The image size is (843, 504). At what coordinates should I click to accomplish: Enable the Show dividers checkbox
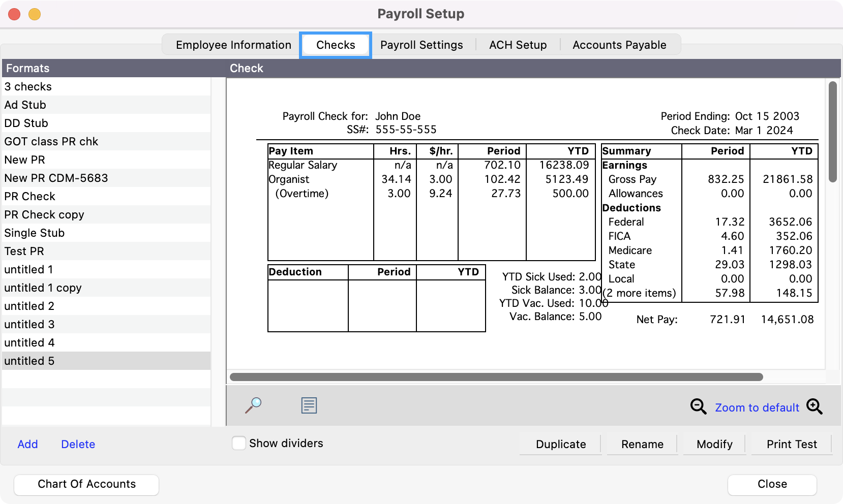[239, 443]
